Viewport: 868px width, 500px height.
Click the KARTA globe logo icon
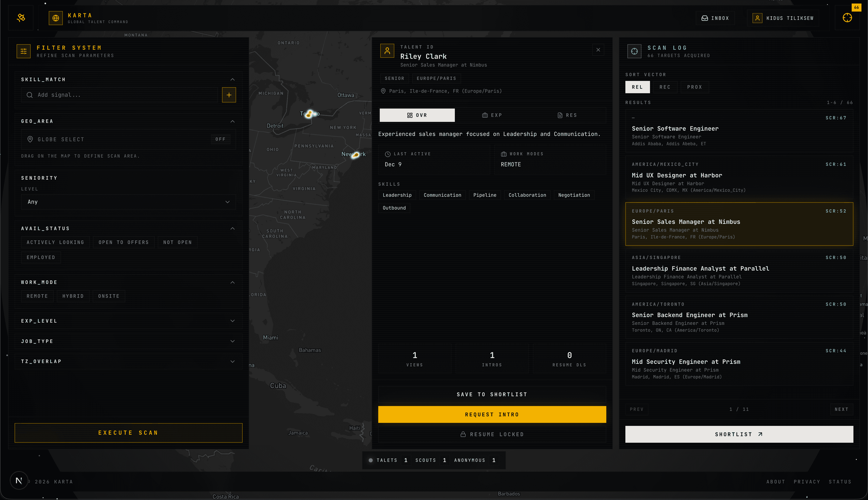[56, 18]
